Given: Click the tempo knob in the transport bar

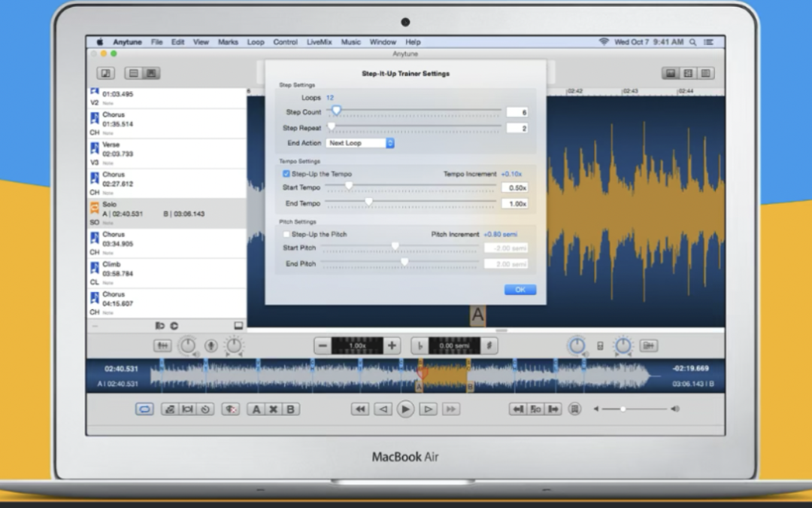Looking at the screenshot, I should [x=188, y=345].
